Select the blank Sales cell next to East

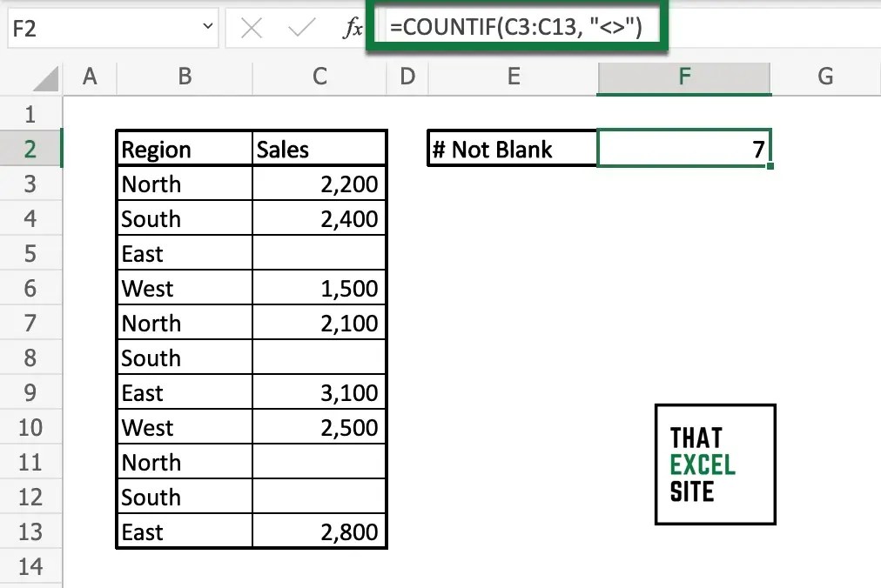pyautogui.click(x=319, y=253)
